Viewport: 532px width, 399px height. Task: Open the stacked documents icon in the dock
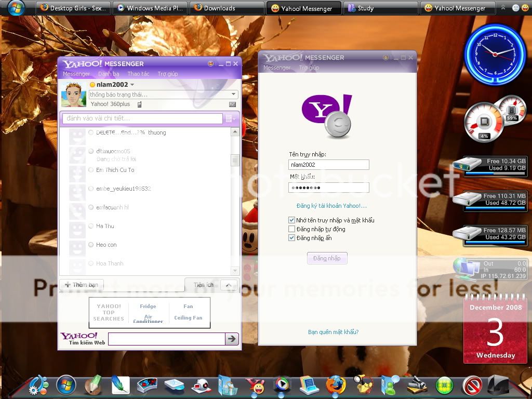click(x=309, y=385)
